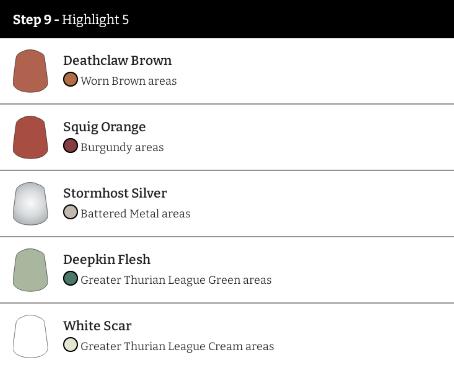This screenshot has height=365, width=454.
Task: Select the Deepkin Flesh paint pot icon
Action: tap(30, 270)
